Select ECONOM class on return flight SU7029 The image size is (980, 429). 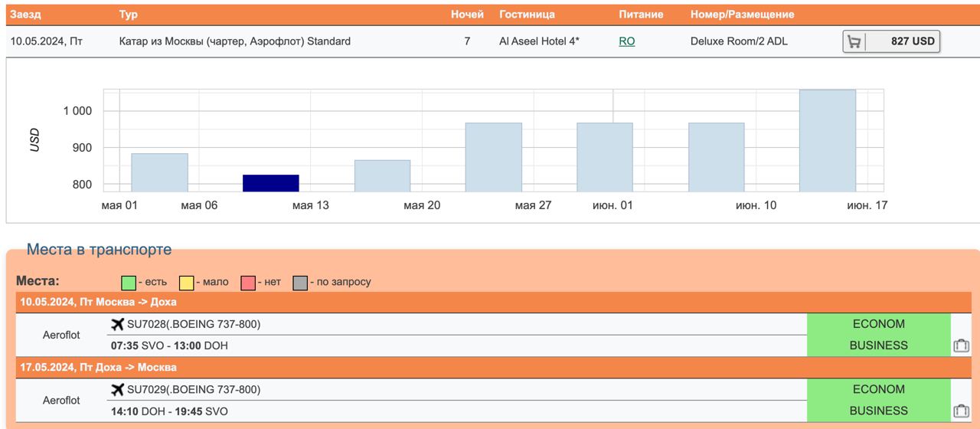click(878, 389)
